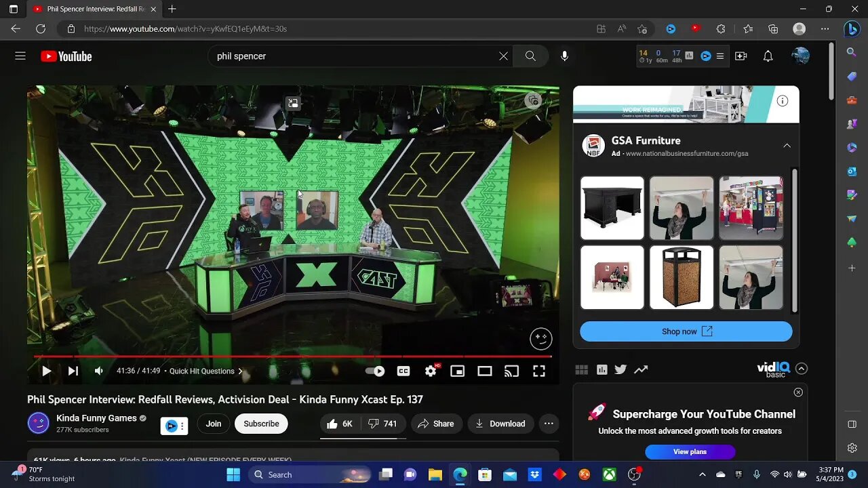Subscribe to Kinda Funny Games
Image resolution: width=868 pixels, height=488 pixels.
(x=261, y=424)
